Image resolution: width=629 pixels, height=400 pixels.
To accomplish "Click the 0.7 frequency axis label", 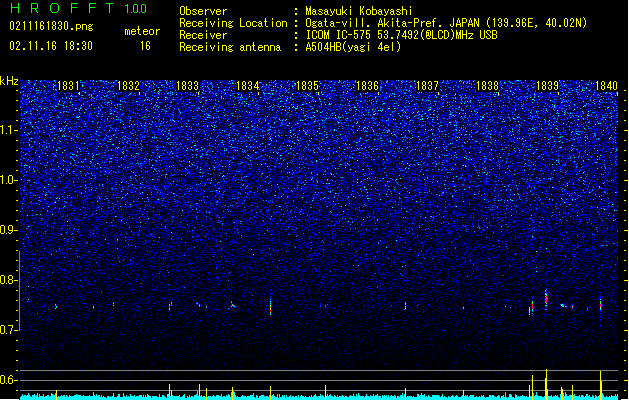I will 9,330.
